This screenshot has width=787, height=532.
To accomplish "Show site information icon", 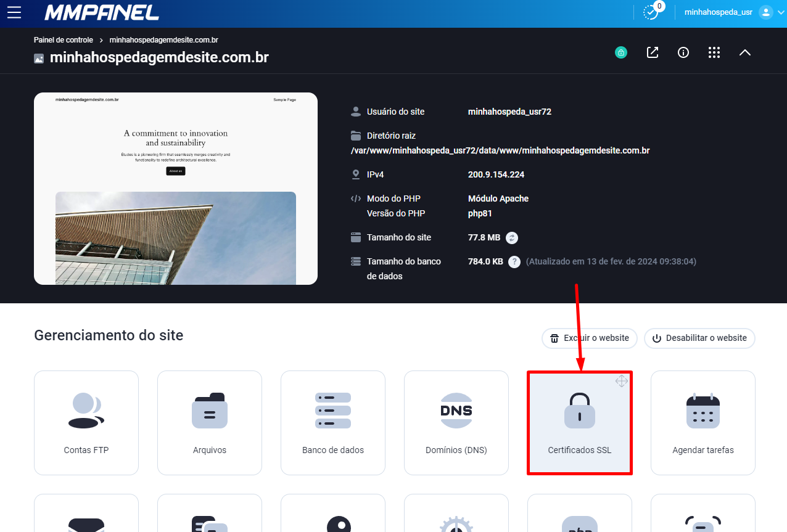I will click(683, 52).
